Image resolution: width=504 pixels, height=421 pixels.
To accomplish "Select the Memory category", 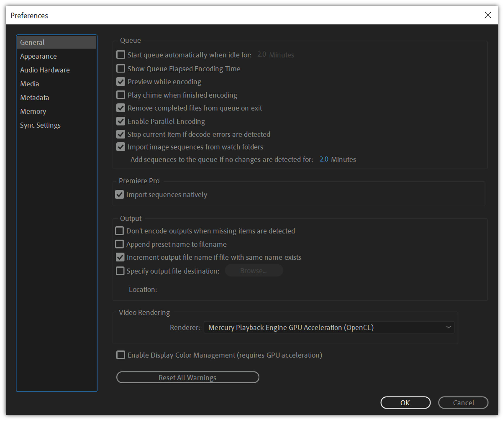I will coord(33,111).
